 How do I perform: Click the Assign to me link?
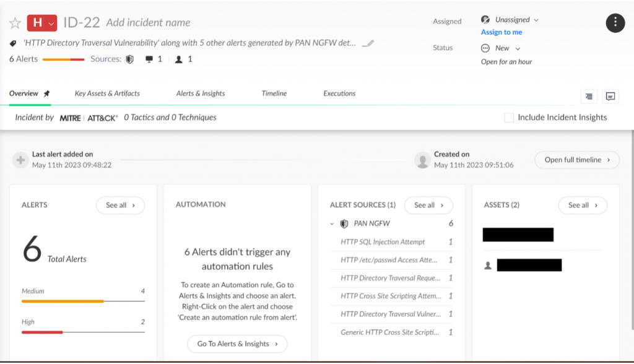[x=502, y=32]
